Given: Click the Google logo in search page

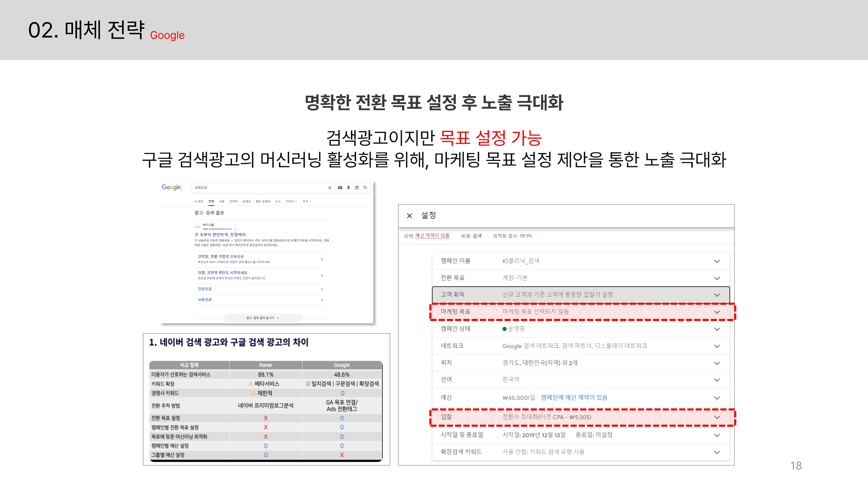Looking at the screenshot, I should [171, 187].
